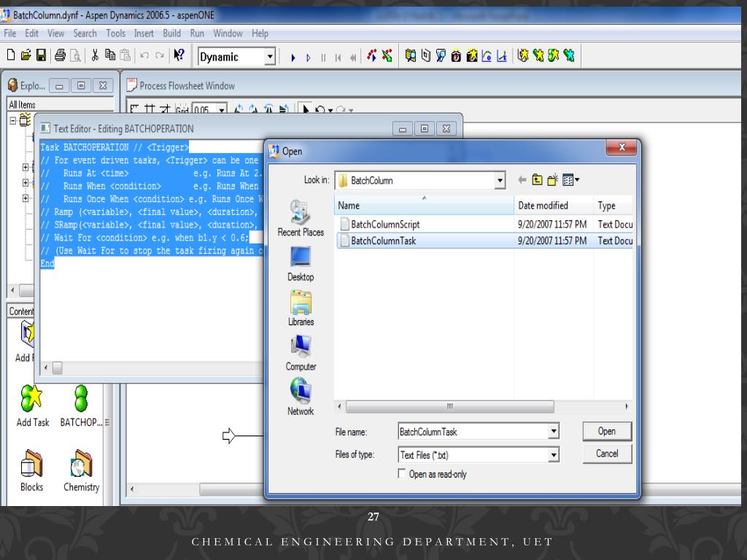This screenshot has width=747, height=560.
Task: Click the Cancel button in the dialog
Action: (x=607, y=454)
